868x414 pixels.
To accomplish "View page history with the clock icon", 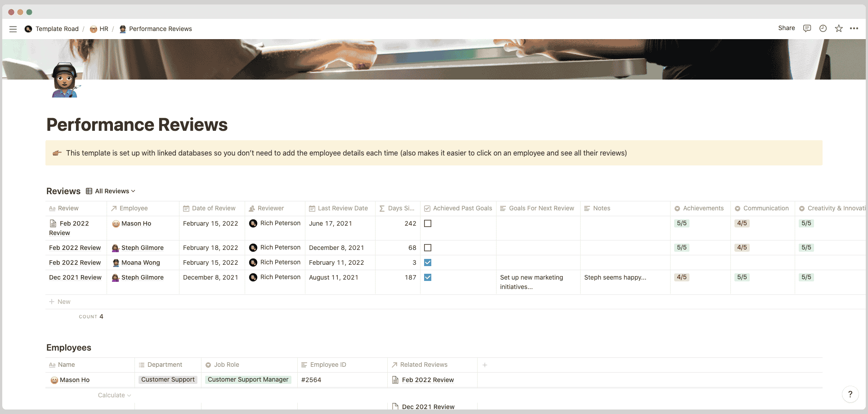I will point(823,28).
